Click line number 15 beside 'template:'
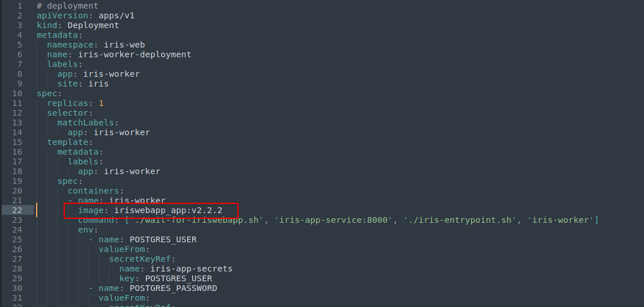 (17, 142)
